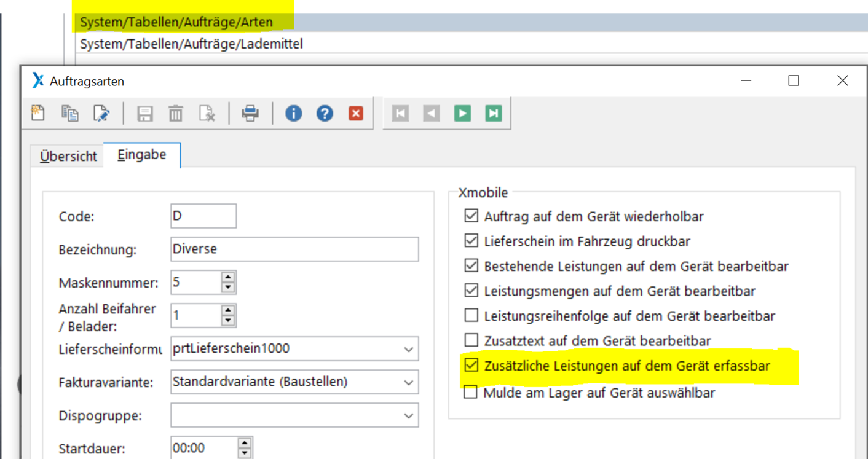The width and height of the screenshot is (868, 459).
Task: Enable Mulde am Lager auf Gerät auswählbar
Action: click(471, 392)
